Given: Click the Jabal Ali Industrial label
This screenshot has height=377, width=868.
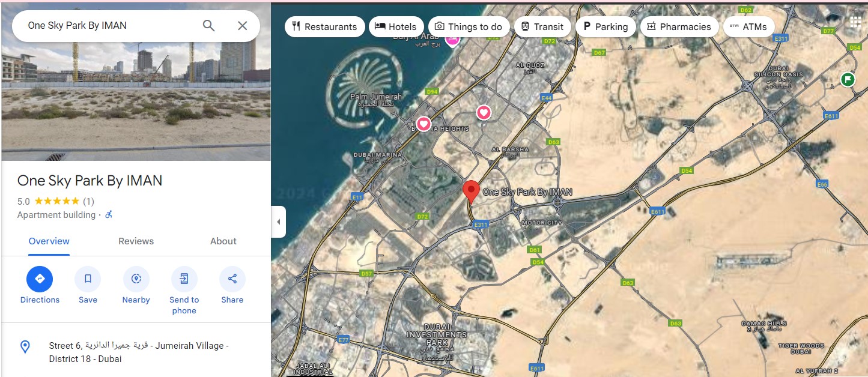Looking at the screenshot, I should 314,368.
